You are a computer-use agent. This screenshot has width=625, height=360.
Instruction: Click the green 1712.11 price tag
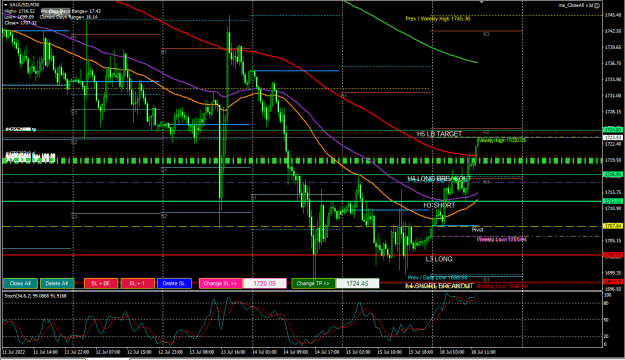(x=613, y=201)
